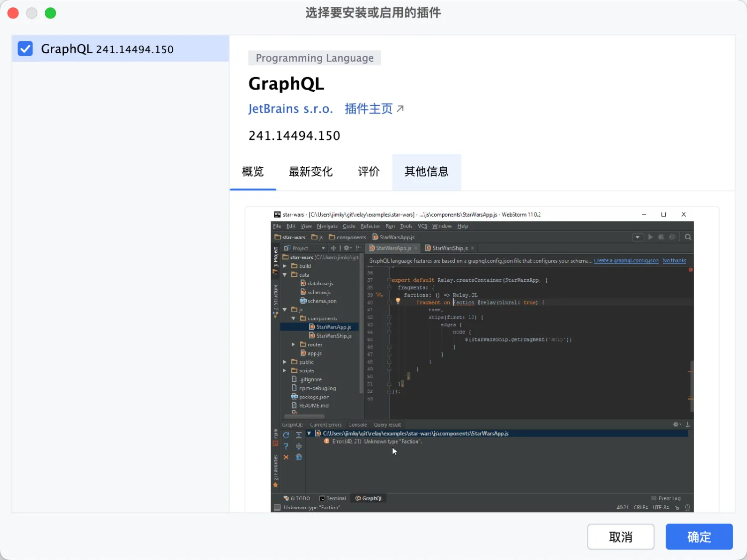Select the StarWarsShip.js editor tab
747x560 pixels.
click(447, 248)
